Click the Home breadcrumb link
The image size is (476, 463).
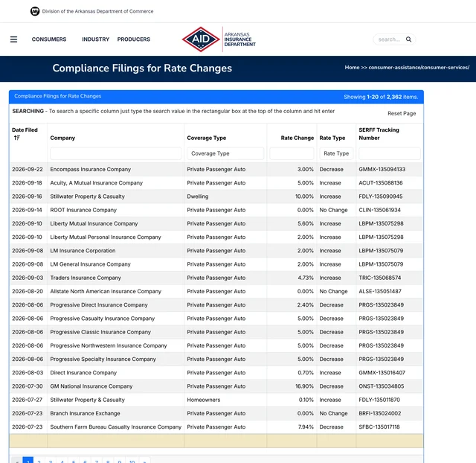tap(352, 68)
